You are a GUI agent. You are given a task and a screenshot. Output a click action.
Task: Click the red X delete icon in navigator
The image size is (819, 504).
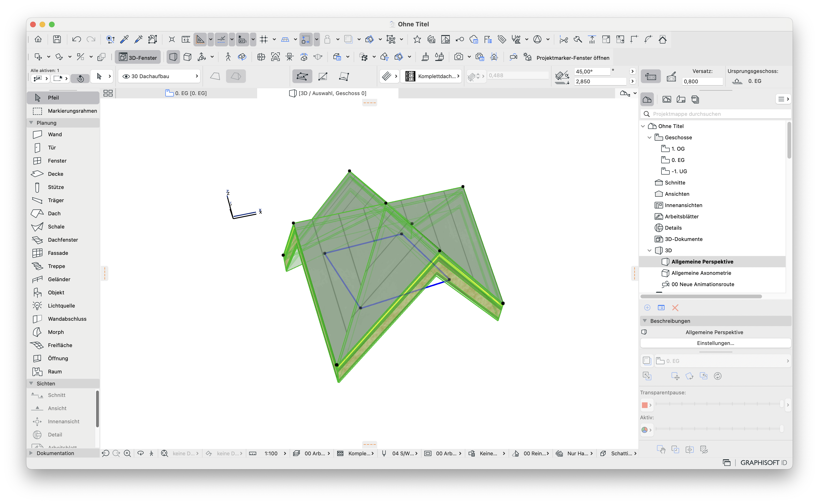point(675,308)
